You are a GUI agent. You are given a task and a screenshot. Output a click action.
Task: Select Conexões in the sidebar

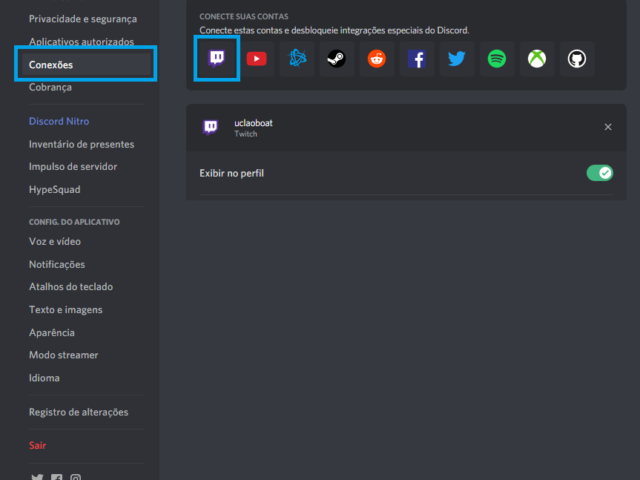tap(87, 64)
